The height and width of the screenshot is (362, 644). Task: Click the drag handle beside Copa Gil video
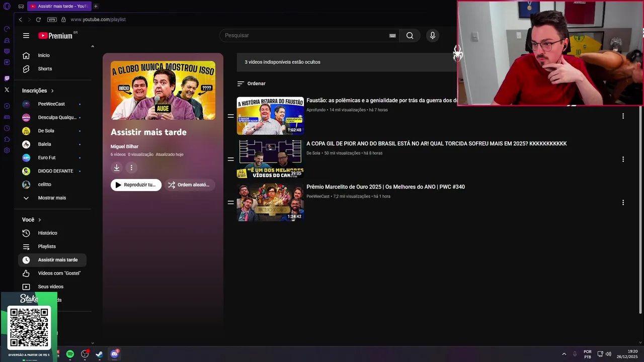[x=230, y=159]
